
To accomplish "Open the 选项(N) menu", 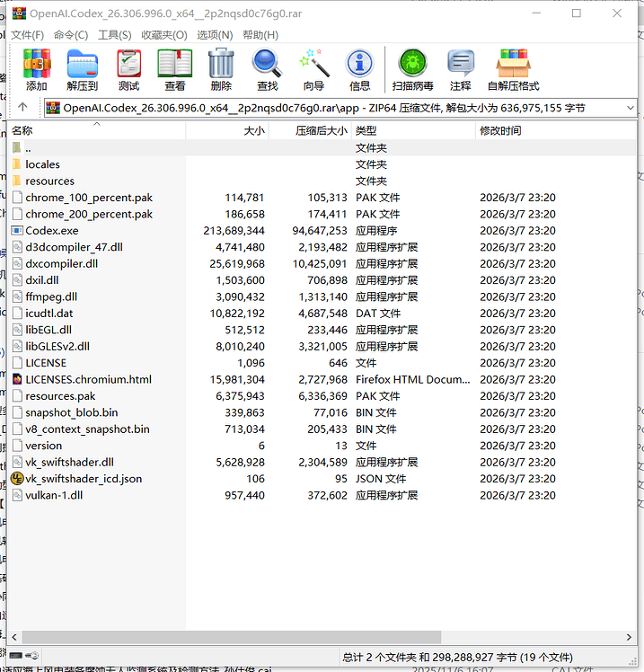I will [x=215, y=35].
